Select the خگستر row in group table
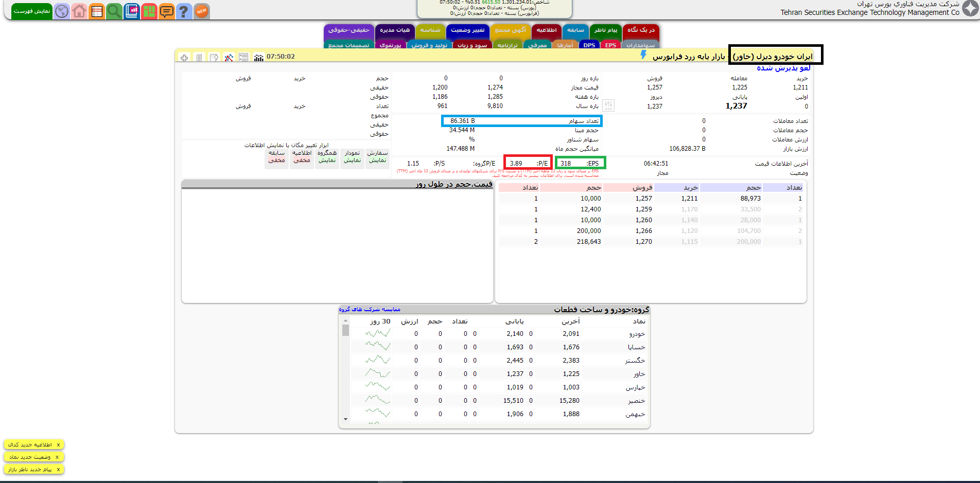The image size is (980, 483). click(x=499, y=361)
